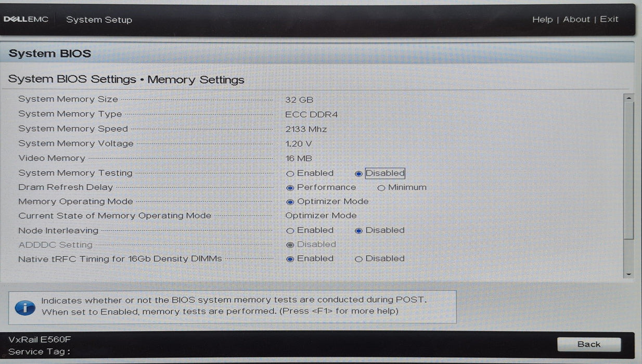
Task: Click the System Memory Size label
Action: 68,99
